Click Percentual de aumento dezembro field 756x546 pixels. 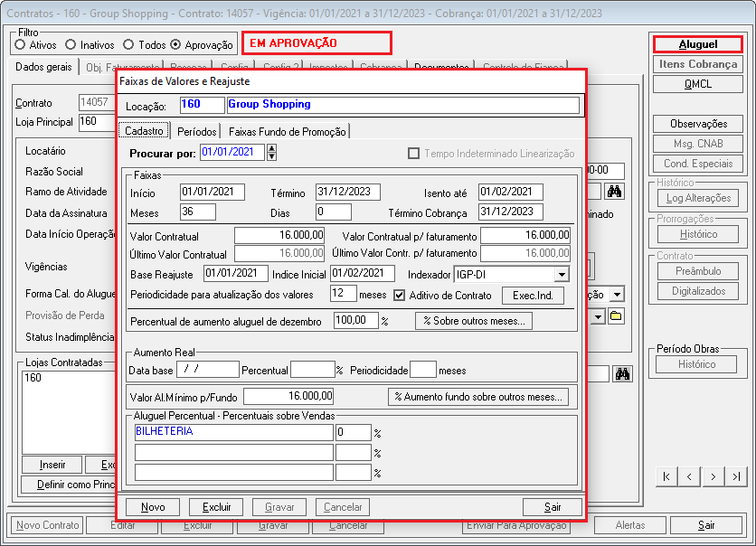(x=355, y=321)
